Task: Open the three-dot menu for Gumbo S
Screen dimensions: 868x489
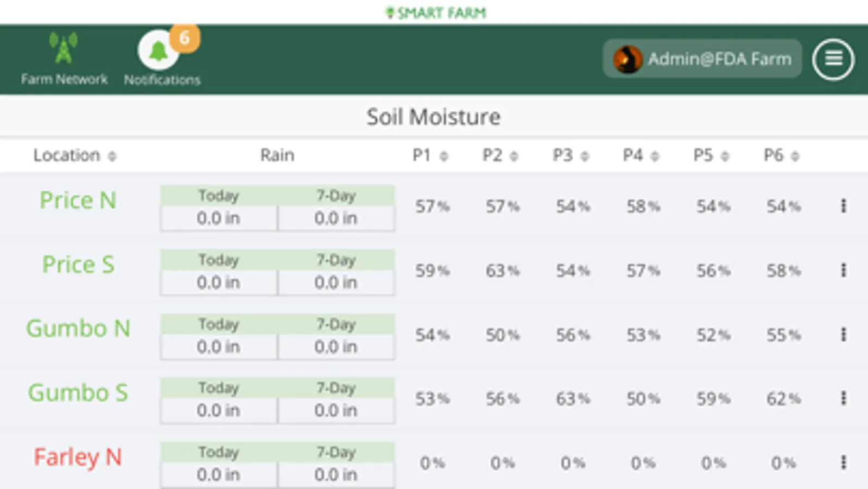Action: [x=843, y=398]
